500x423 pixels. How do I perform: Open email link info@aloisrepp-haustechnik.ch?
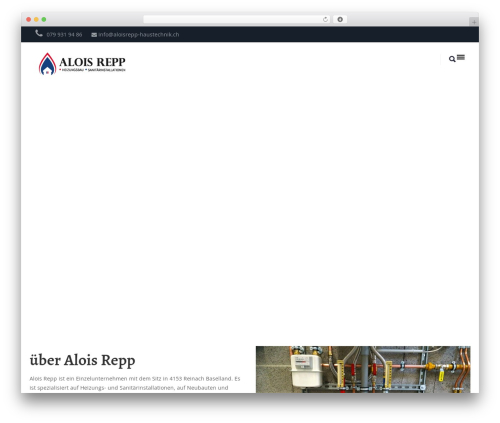click(x=139, y=35)
